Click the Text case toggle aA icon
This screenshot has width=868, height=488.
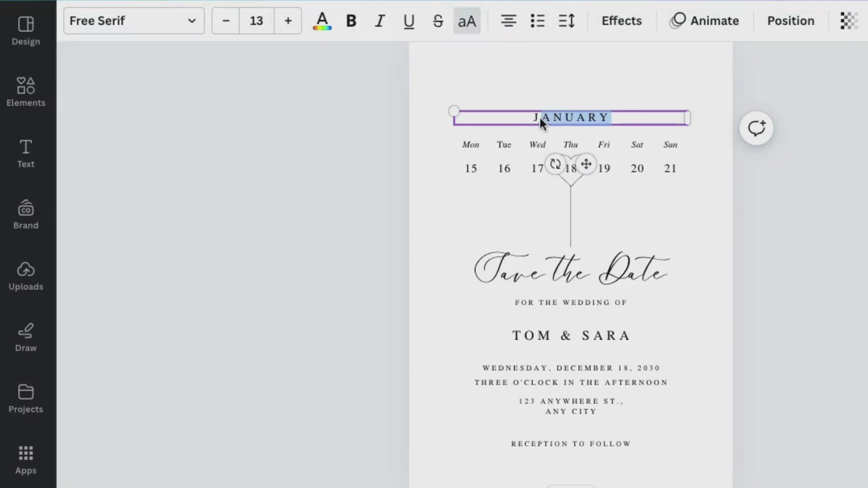point(467,21)
